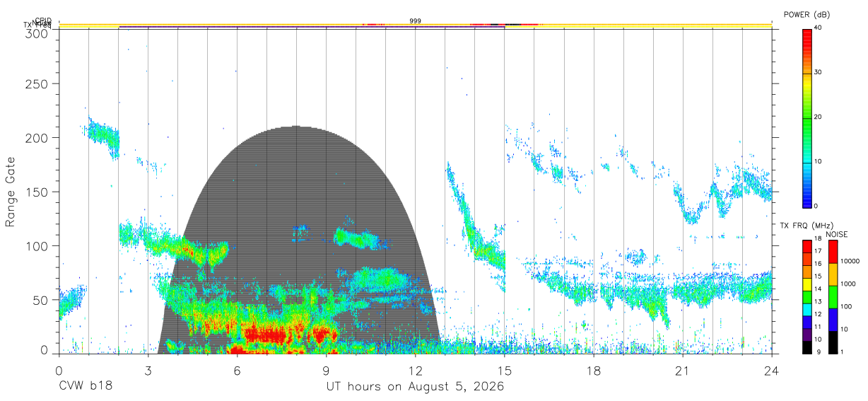Click the yellow noise strip above the plot
Image resolution: width=868 pixels, height=401 pixels.
pos(416,25)
